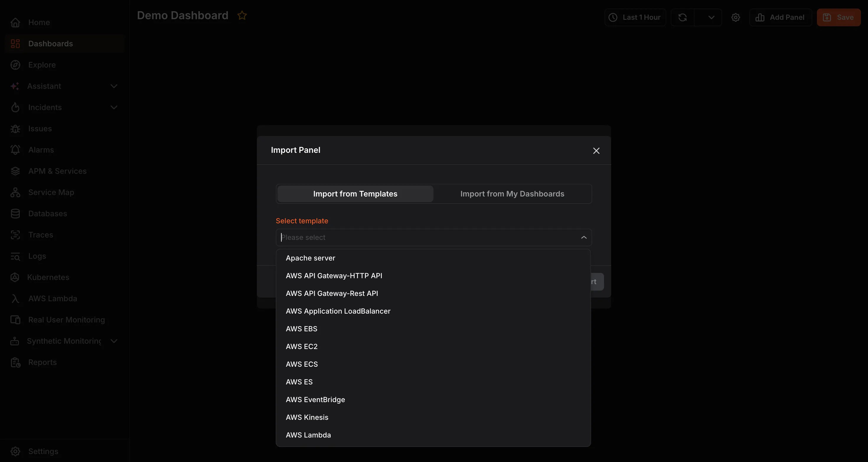Click the Issues bug icon
This screenshot has width=868, height=462.
click(15, 129)
